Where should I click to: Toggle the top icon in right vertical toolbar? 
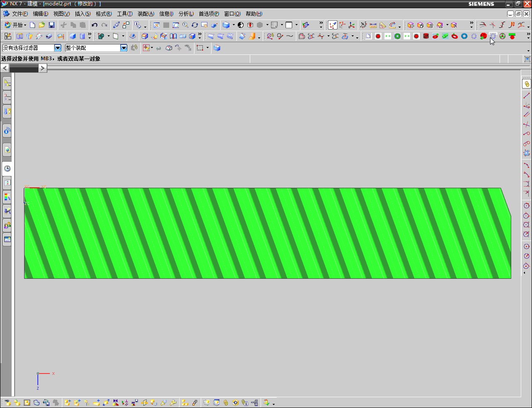point(527,84)
